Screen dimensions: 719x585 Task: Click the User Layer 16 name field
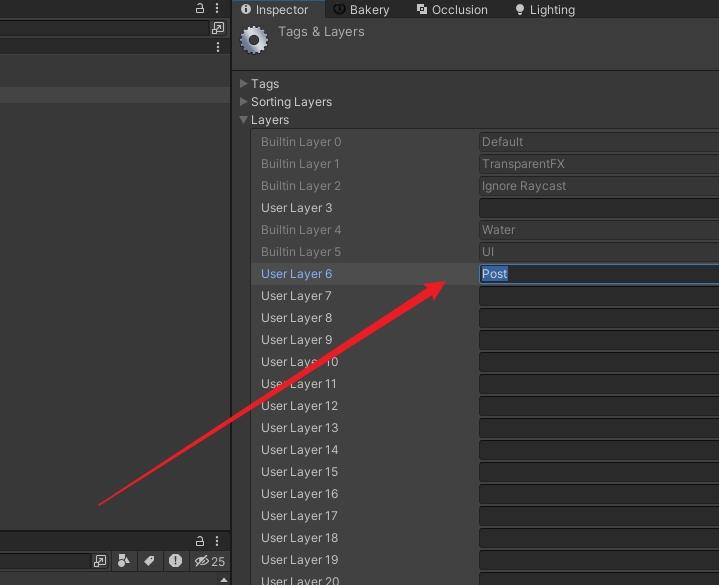tap(599, 494)
